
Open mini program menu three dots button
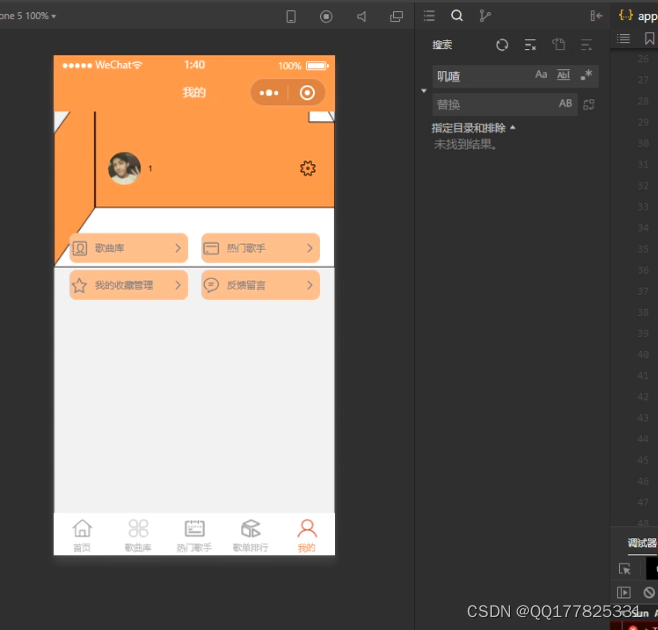coord(269,93)
